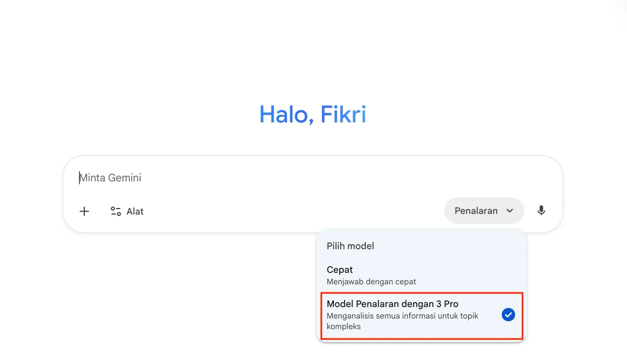Click the word kompleks in 3 Pro description

[343, 326]
